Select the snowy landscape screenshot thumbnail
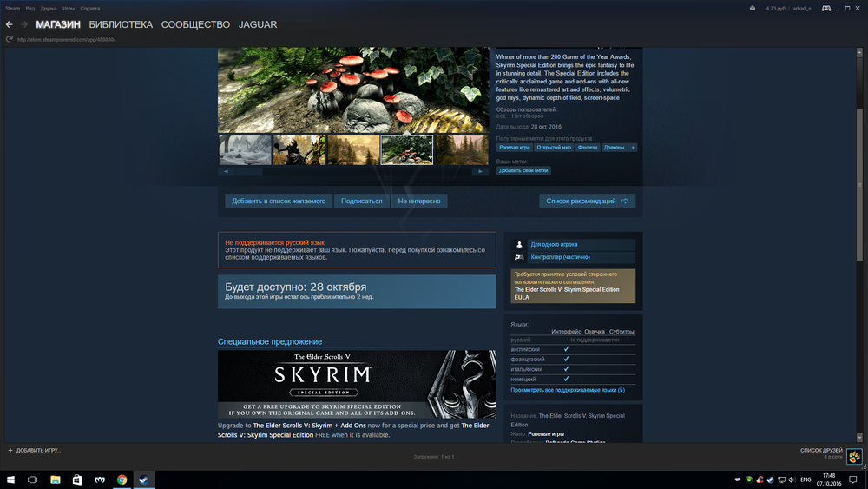The image size is (868, 489). (x=246, y=150)
